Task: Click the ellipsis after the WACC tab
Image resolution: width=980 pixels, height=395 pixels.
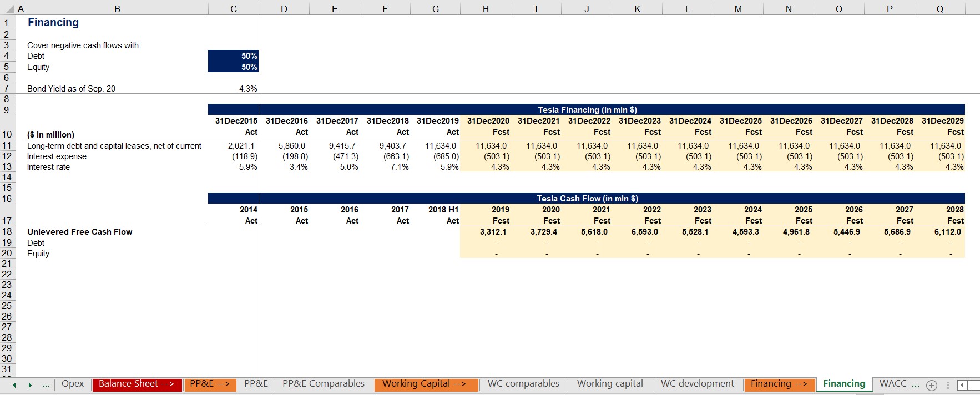Action: point(916,384)
